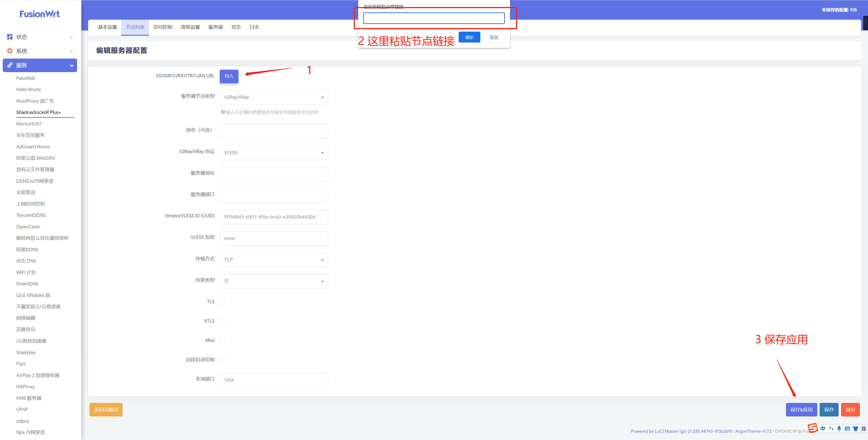Switch to the 节点列表 tab

coord(135,27)
